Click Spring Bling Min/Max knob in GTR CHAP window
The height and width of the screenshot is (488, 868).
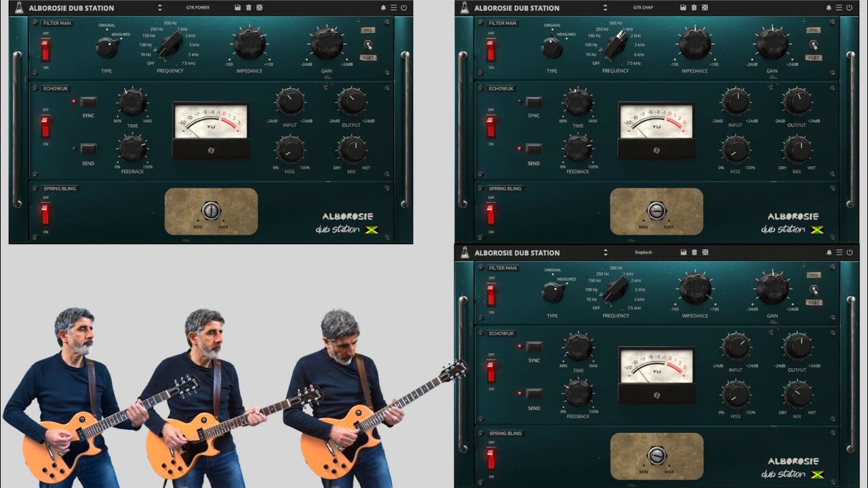(x=656, y=211)
